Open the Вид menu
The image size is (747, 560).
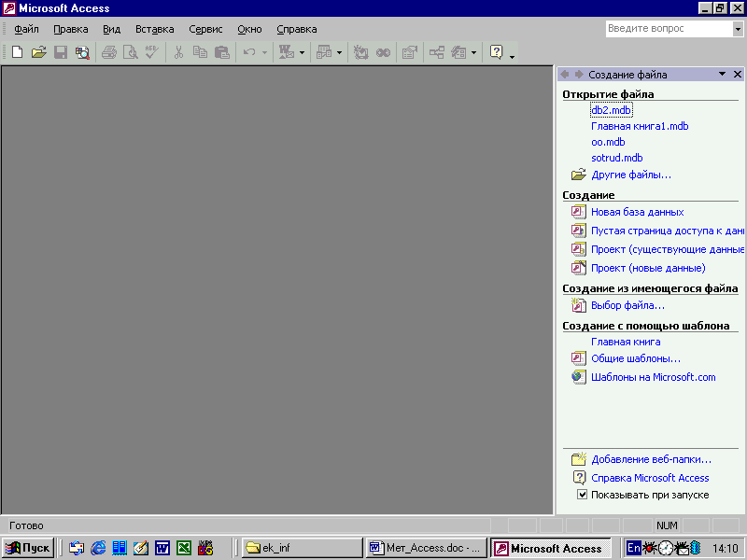pos(111,29)
